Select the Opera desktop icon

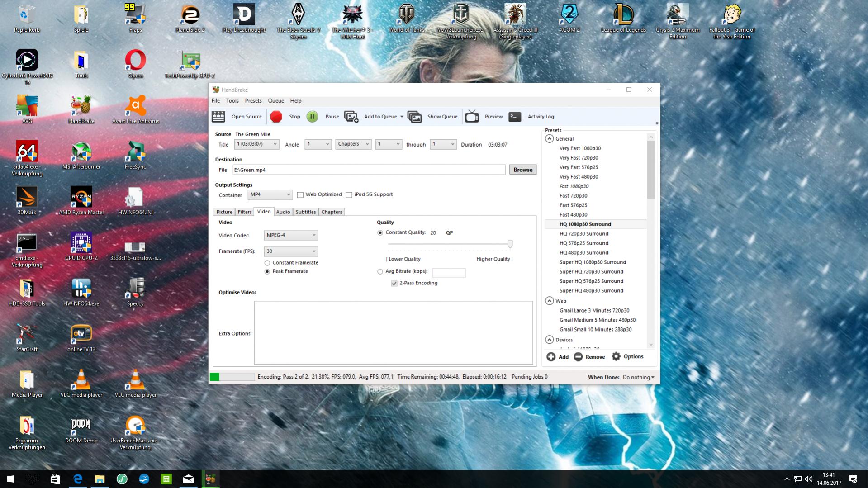[x=135, y=64]
